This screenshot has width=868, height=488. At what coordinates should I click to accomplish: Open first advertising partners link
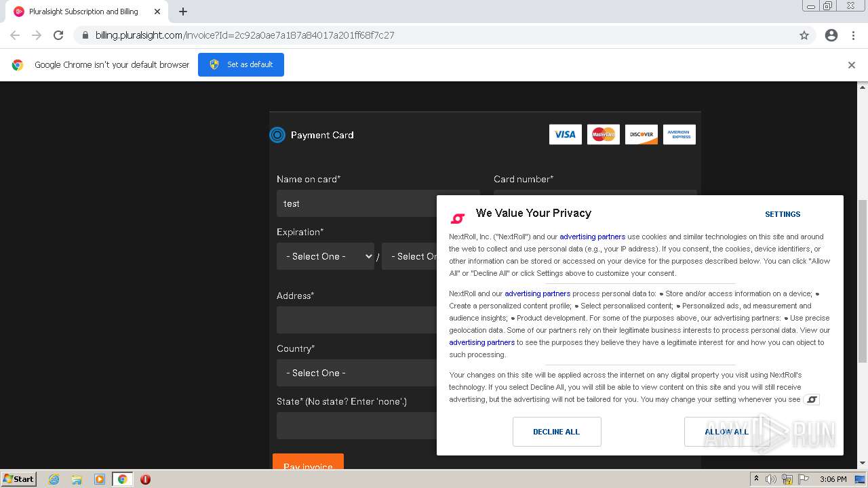coord(592,237)
